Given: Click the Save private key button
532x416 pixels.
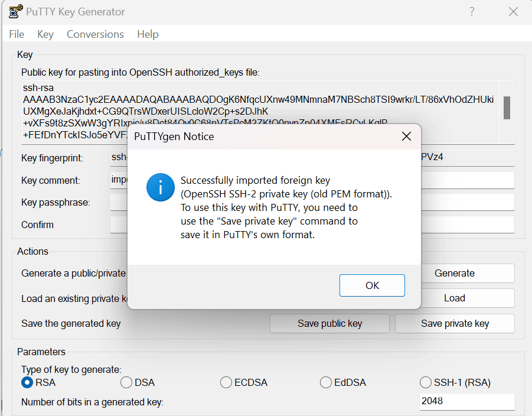Looking at the screenshot, I should [x=455, y=323].
